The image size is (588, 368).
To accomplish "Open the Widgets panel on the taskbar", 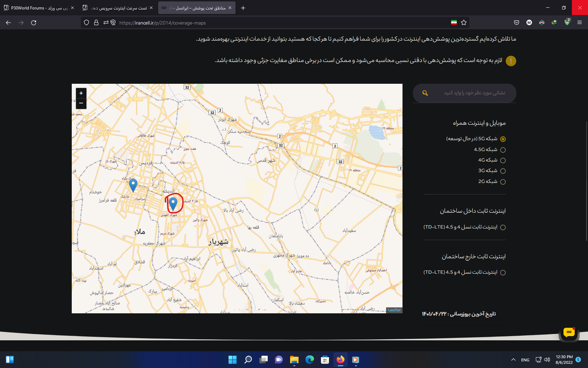I will (x=10, y=360).
